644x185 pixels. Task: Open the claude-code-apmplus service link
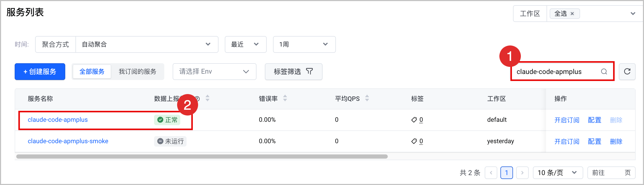point(58,120)
